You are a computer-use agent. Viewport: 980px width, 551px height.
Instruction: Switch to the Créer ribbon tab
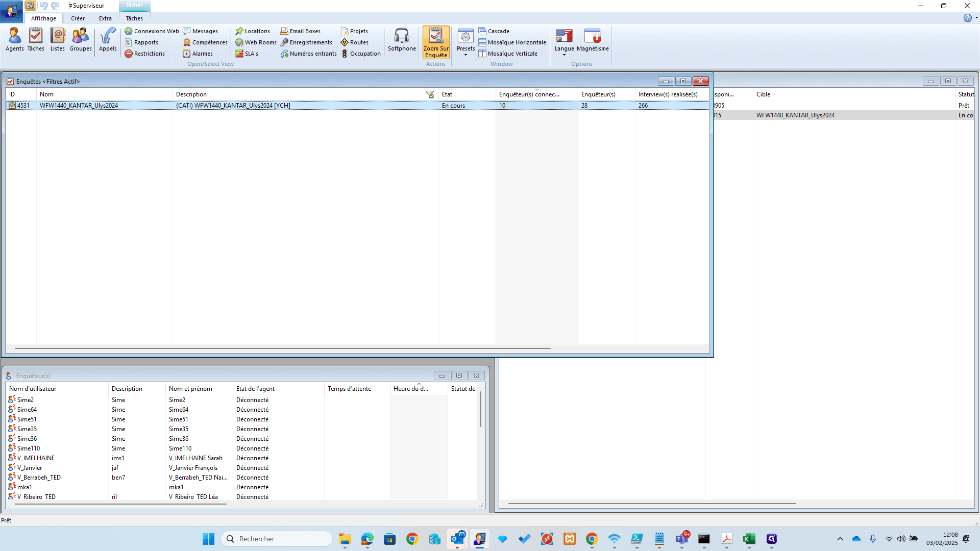click(78, 18)
